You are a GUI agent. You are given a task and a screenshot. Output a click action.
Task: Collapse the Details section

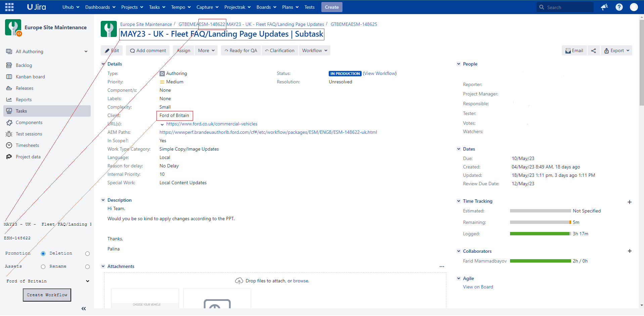coord(103,64)
